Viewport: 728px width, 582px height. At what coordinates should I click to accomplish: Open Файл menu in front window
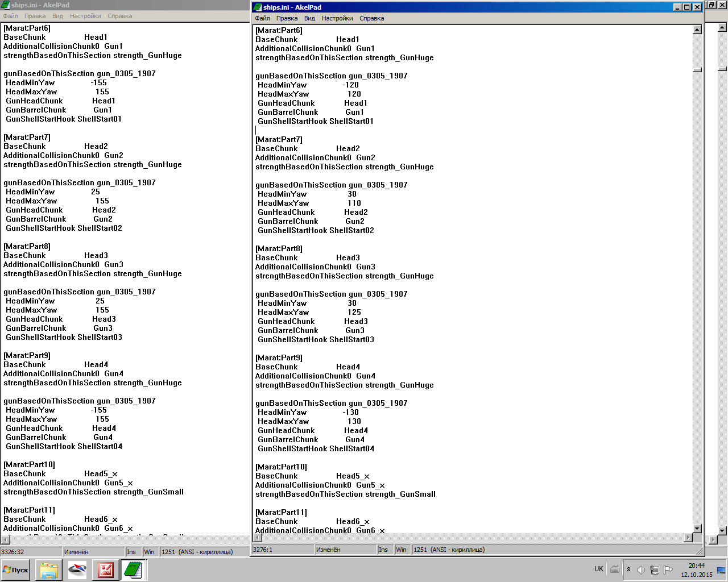pyautogui.click(x=263, y=18)
